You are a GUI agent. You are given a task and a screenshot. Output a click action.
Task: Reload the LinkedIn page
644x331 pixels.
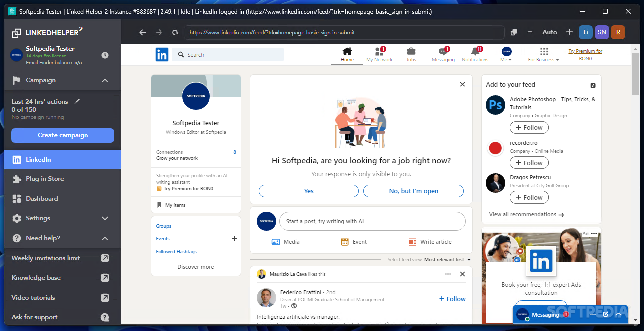pyautogui.click(x=175, y=32)
